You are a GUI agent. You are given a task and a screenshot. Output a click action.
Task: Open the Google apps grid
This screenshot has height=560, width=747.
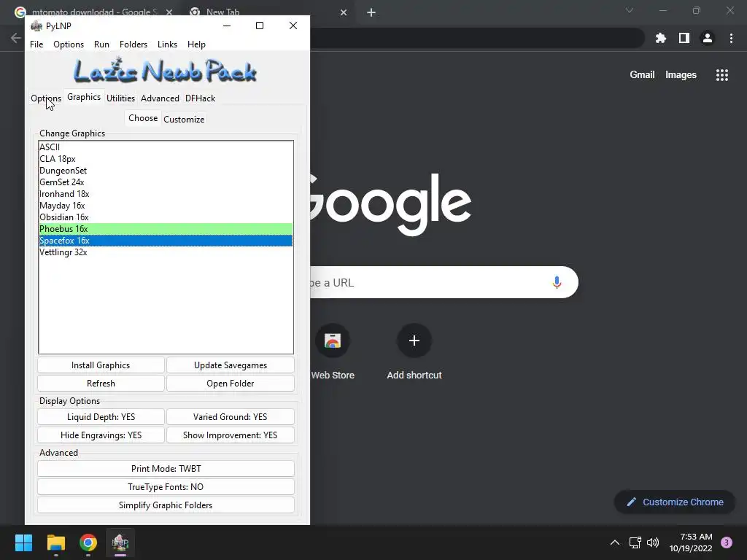point(721,75)
